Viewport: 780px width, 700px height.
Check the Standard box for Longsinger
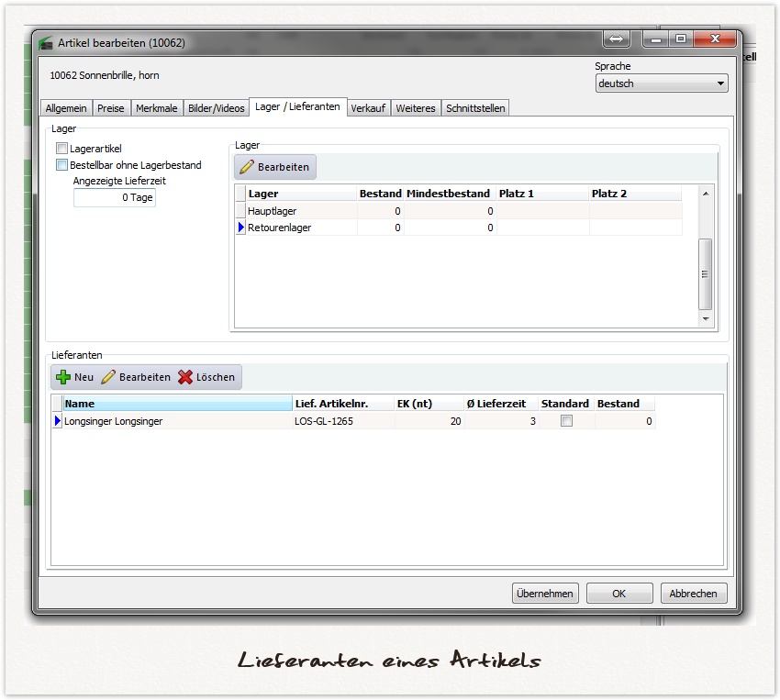[x=566, y=421]
